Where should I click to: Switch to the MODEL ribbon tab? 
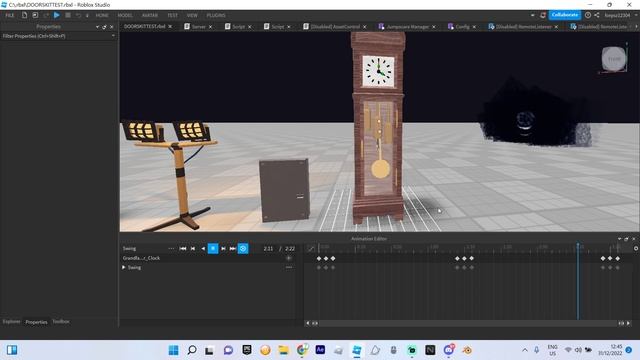click(125, 16)
